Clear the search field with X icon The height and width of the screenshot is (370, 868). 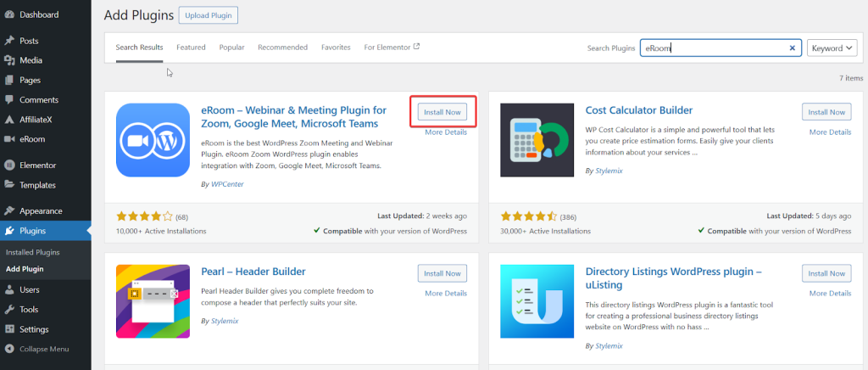coord(793,48)
